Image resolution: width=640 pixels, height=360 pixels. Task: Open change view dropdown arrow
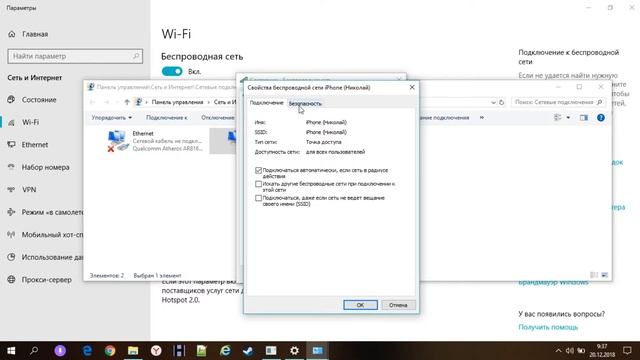tap(568, 118)
